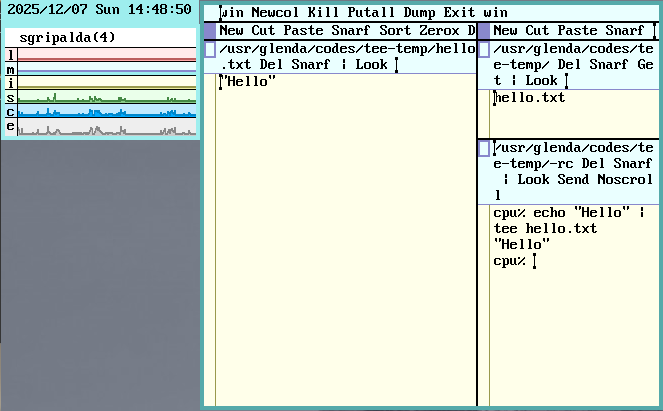The height and width of the screenshot is (411, 663).
Task: Click the sgripalda(4) title in stats window
Action: click(67, 38)
